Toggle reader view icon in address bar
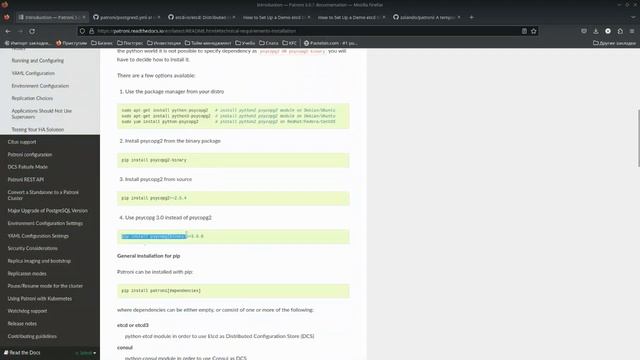Viewport: 640px width, 360px height. 524,31
